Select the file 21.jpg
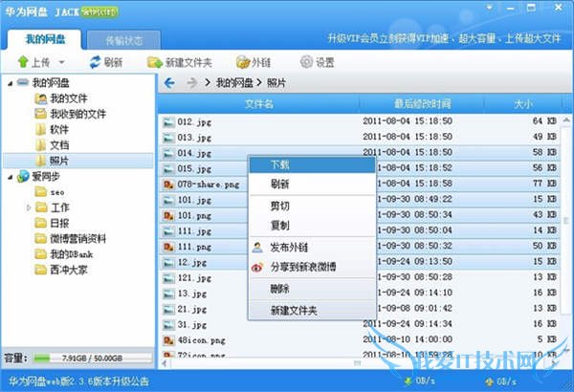574x392 pixels. click(x=192, y=310)
